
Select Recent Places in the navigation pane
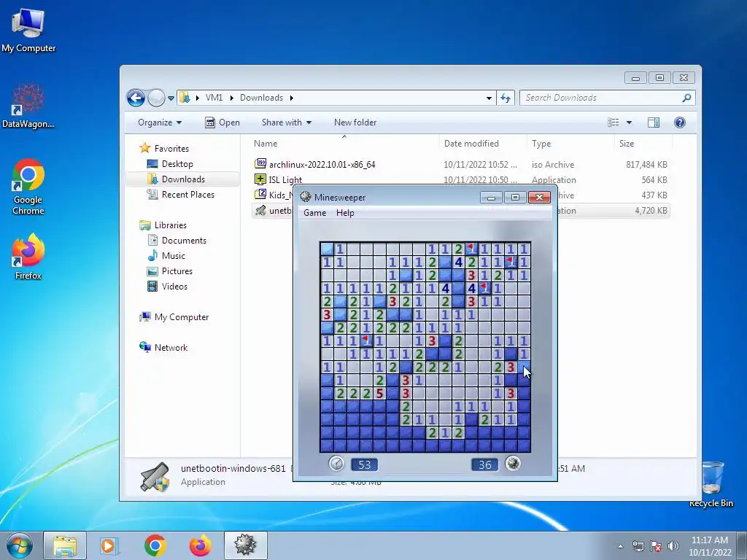click(x=181, y=194)
